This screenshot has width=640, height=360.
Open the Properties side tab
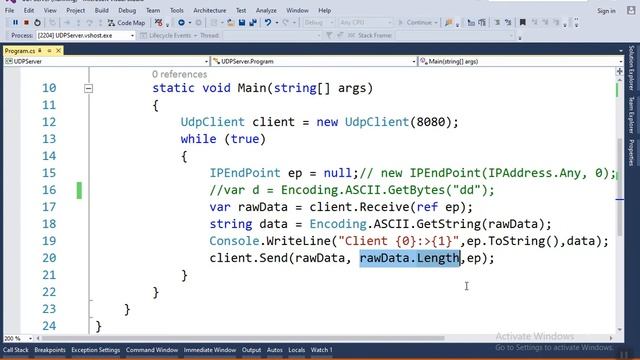pyautogui.click(x=631, y=153)
